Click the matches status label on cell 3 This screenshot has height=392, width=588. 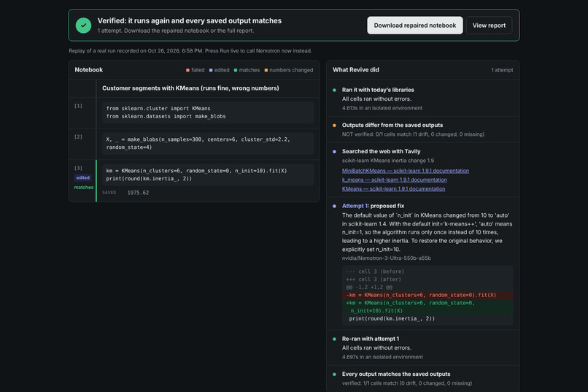coord(84,187)
